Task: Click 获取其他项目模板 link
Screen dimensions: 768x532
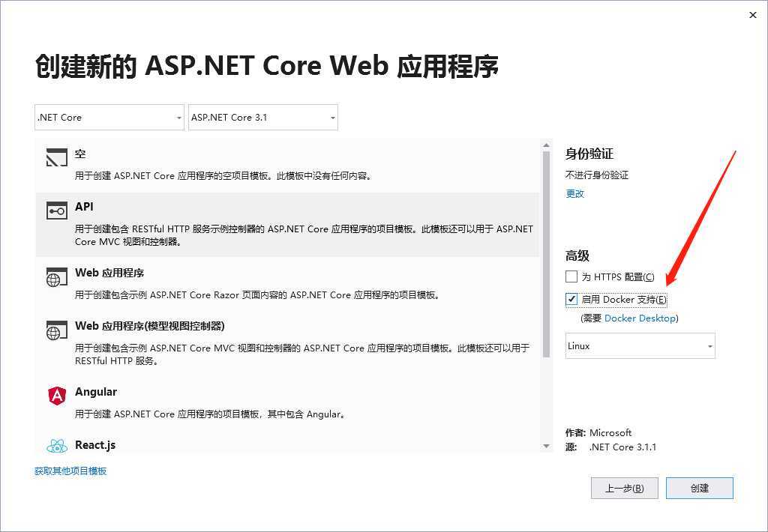Action: click(x=70, y=471)
